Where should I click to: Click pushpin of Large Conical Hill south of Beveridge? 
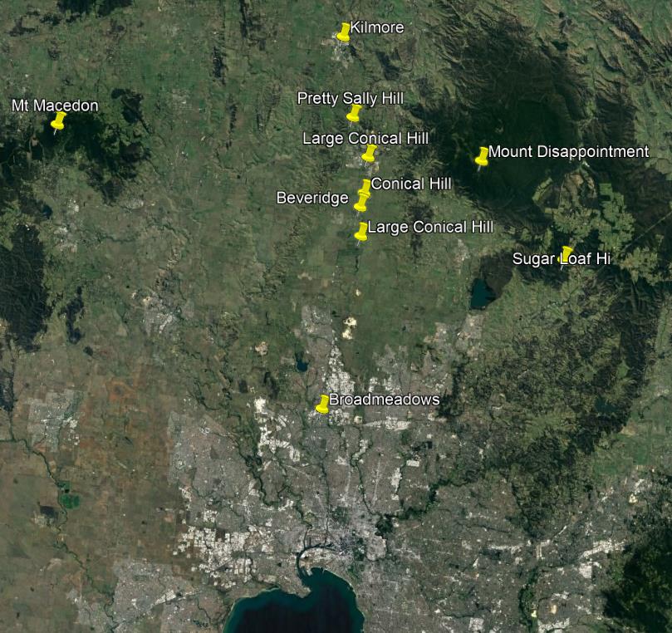(361, 231)
